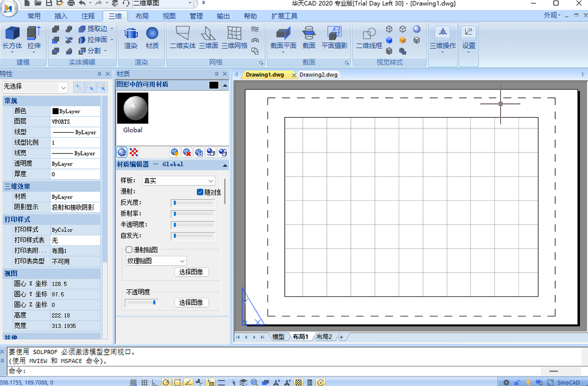Click the 网格 panel dialog launcher
Image resolution: width=588 pixels, height=386 pixels.
coord(261,63)
